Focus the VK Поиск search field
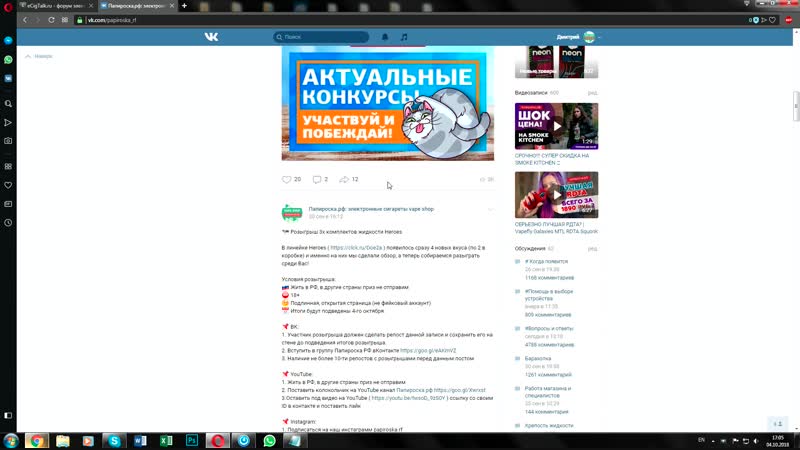The width and height of the screenshot is (800, 450). point(321,37)
